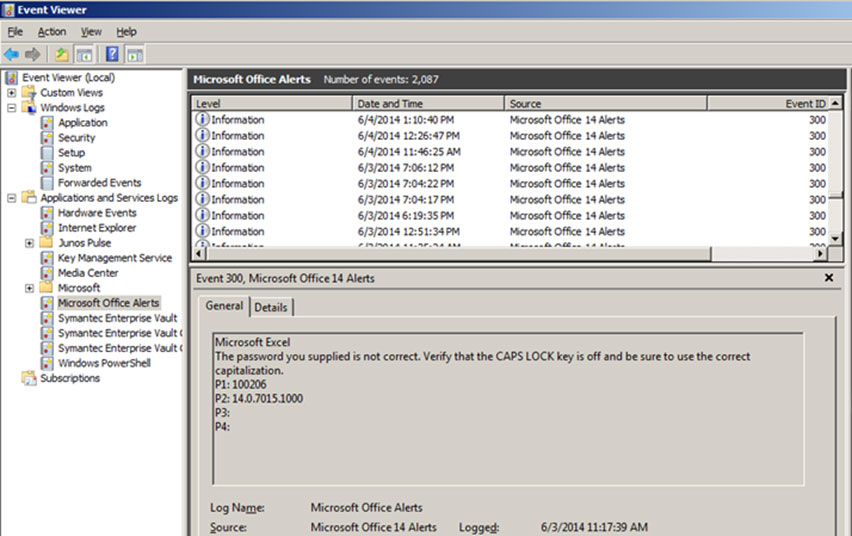This screenshot has height=536, width=852.
Task: Close the Event 300 preview pane
Action: 829,278
